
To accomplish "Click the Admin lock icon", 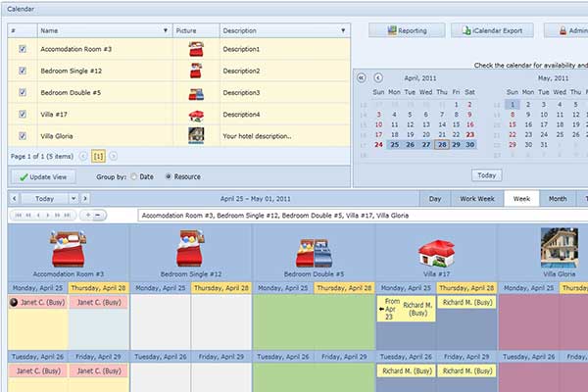I will (563, 30).
